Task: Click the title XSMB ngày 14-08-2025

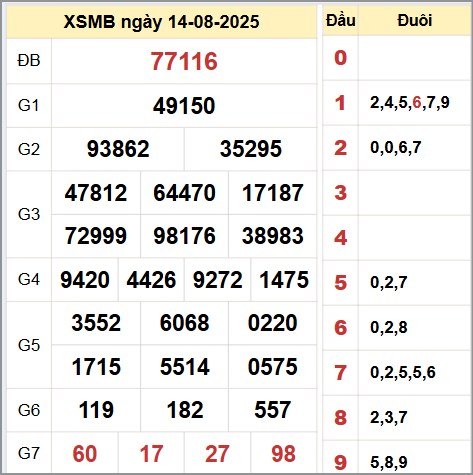Action: tap(161, 22)
